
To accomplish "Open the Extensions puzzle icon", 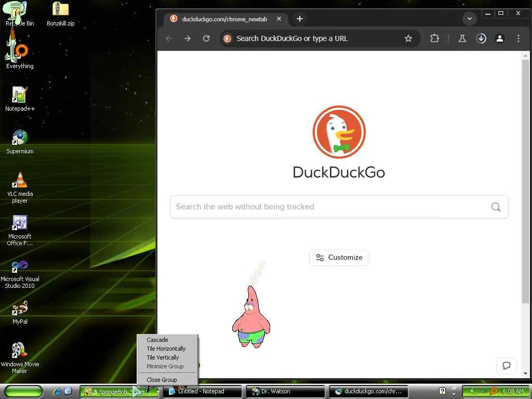I will tap(434, 38).
